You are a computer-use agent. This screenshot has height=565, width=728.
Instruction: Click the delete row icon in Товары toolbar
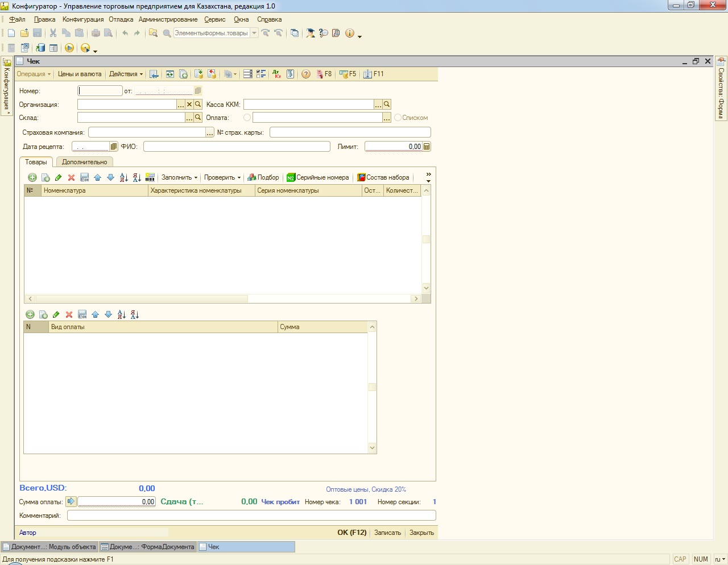click(71, 177)
